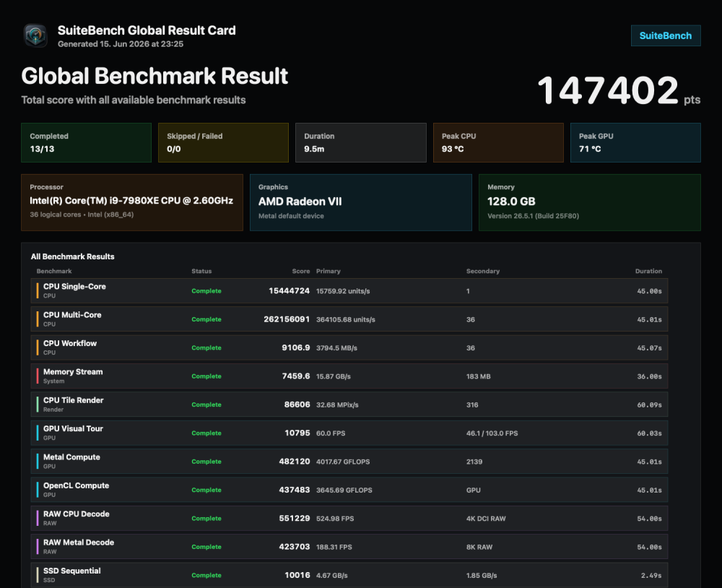The height and width of the screenshot is (588, 722).
Task: Select the Completed 13/13 card
Action: coord(86,142)
